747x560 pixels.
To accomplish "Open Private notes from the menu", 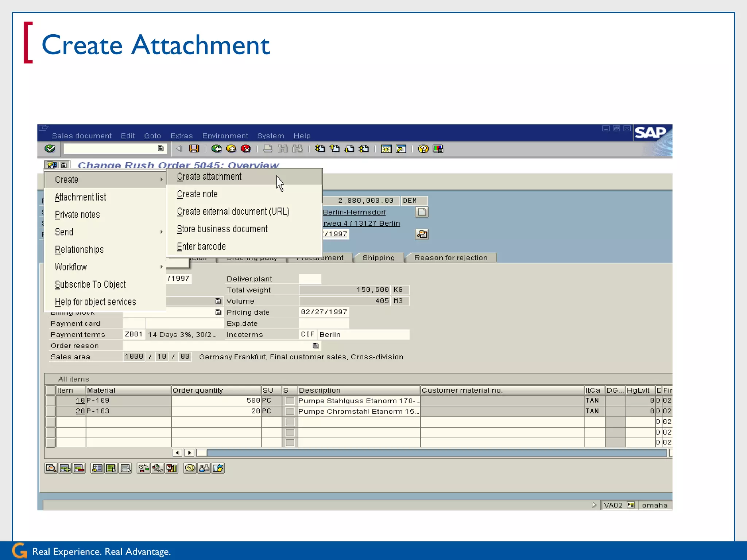I will (x=105, y=215).
